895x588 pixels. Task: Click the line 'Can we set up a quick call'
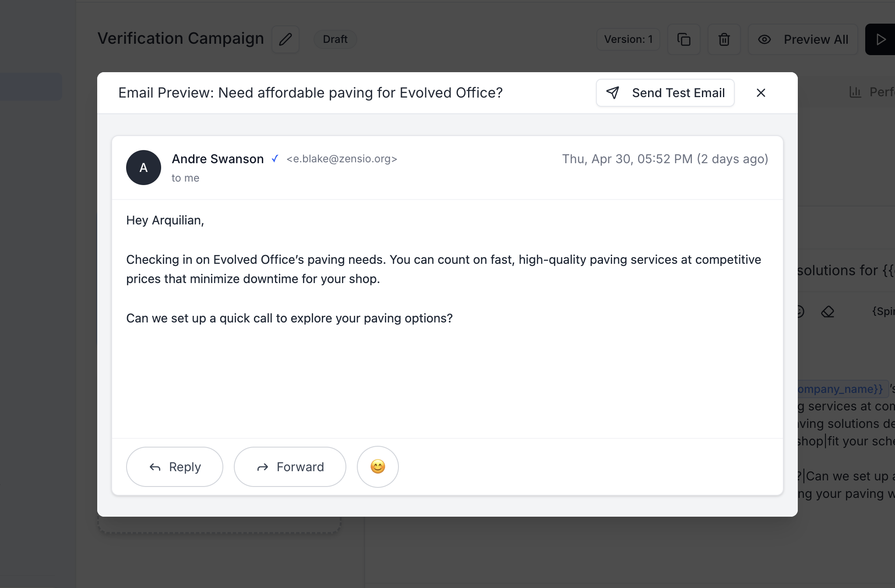pyautogui.click(x=289, y=318)
